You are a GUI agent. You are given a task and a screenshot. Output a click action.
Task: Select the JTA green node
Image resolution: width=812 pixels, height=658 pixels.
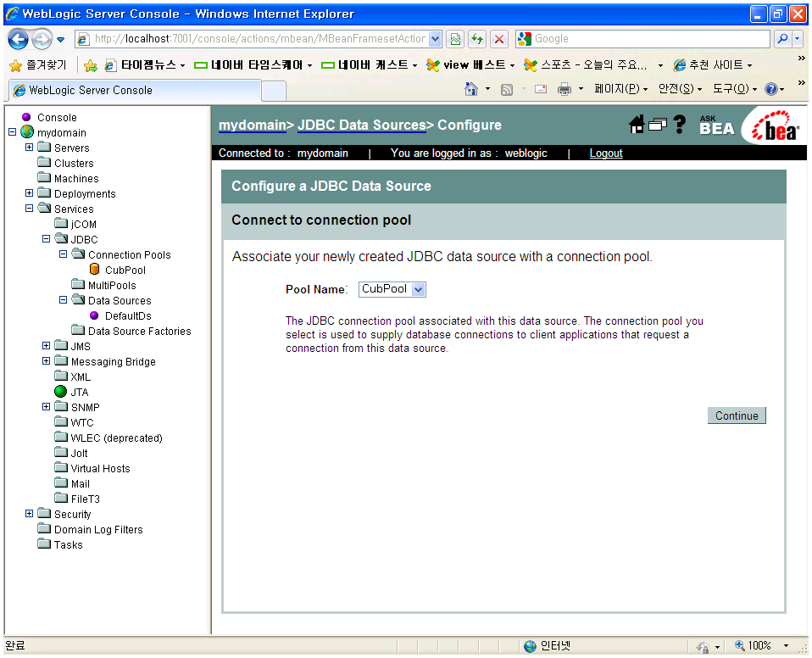(x=60, y=392)
